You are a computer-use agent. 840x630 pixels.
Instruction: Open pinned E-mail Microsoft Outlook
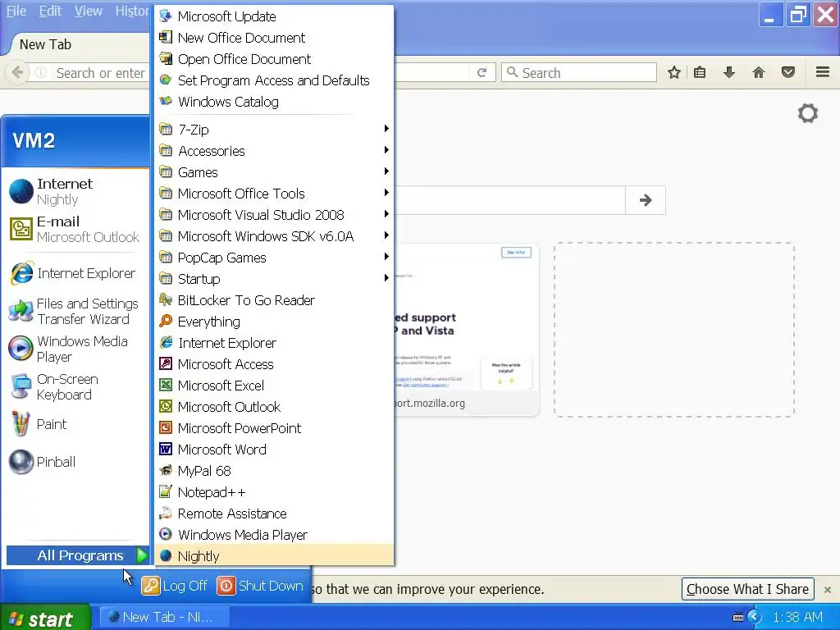tap(75, 229)
